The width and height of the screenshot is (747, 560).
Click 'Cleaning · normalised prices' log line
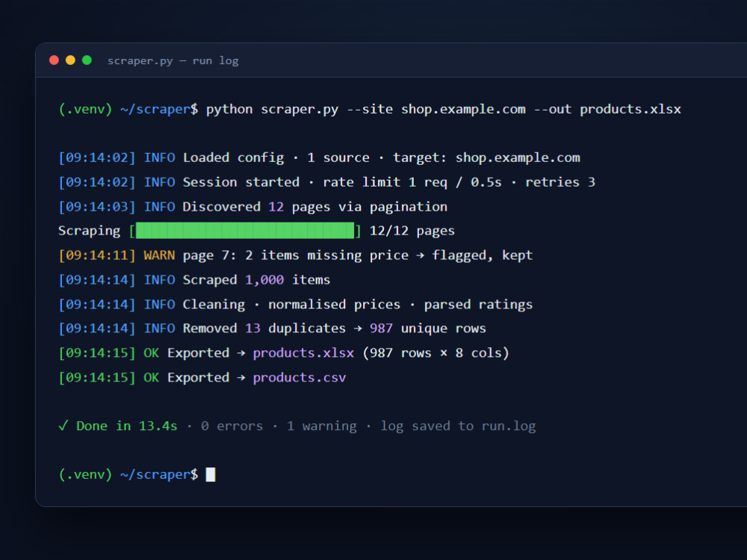point(295,305)
